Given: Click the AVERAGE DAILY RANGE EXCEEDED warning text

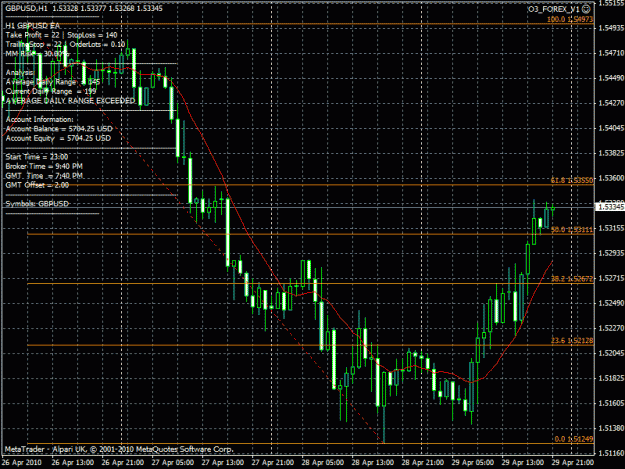Looking at the screenshot, I should coord(71,100).
